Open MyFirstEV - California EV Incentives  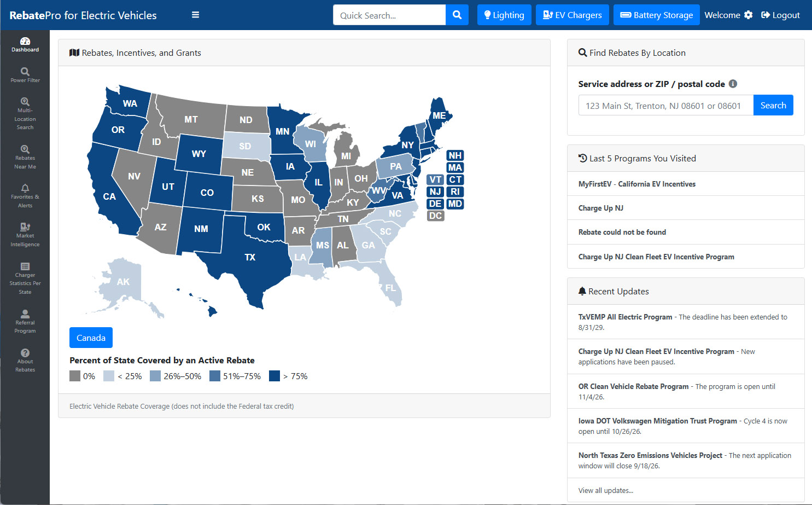coord(637,184)
